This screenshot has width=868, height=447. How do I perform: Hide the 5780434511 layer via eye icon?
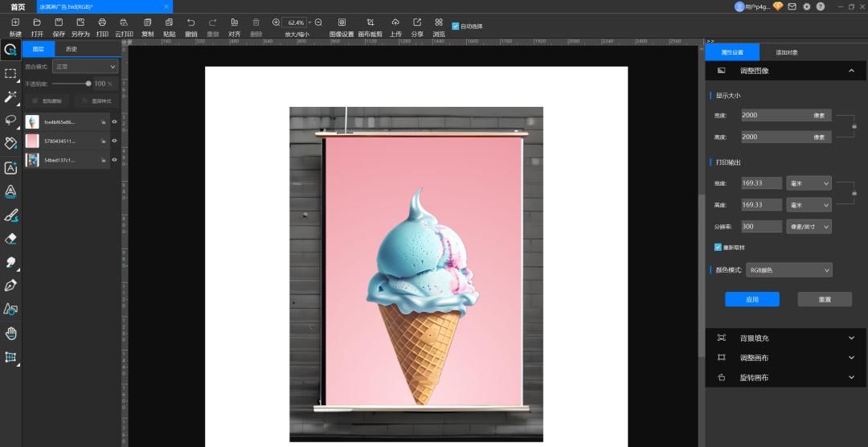115,141
